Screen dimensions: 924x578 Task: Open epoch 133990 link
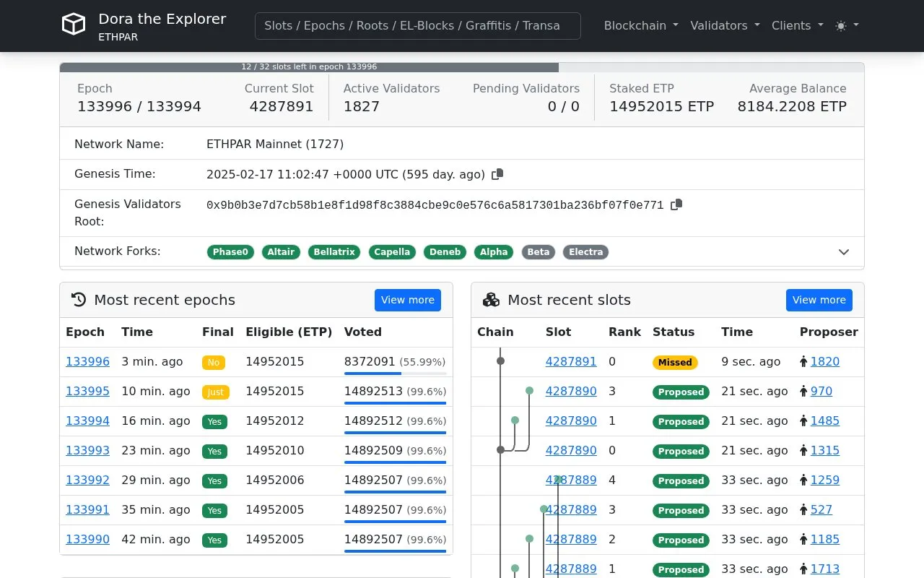coord(87,539)
